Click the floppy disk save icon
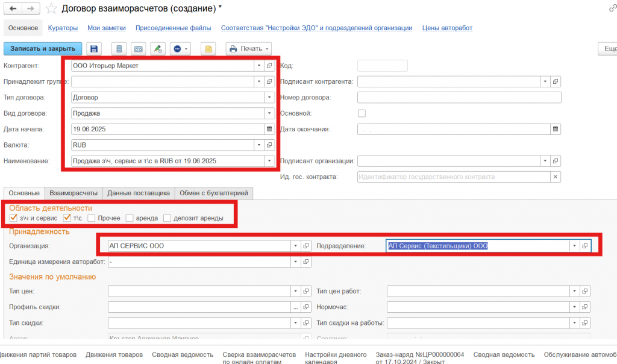 tap(94, 49)
